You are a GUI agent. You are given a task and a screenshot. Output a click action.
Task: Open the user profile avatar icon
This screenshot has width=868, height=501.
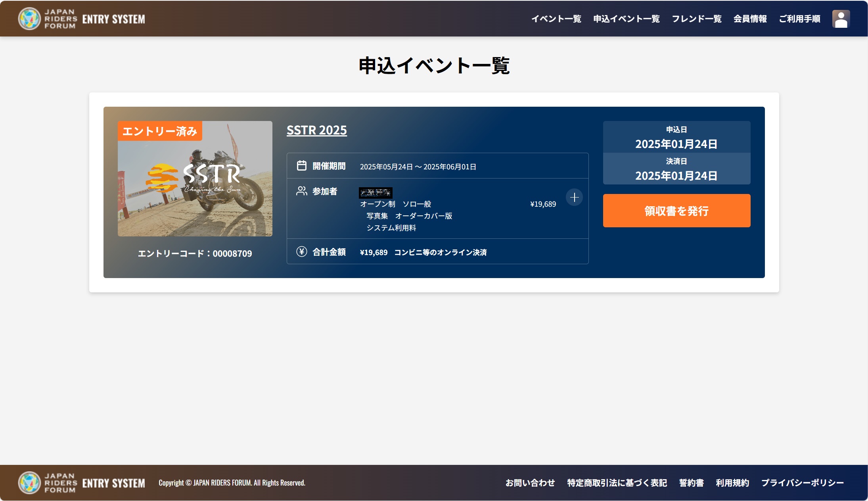(x=841, y=19)
